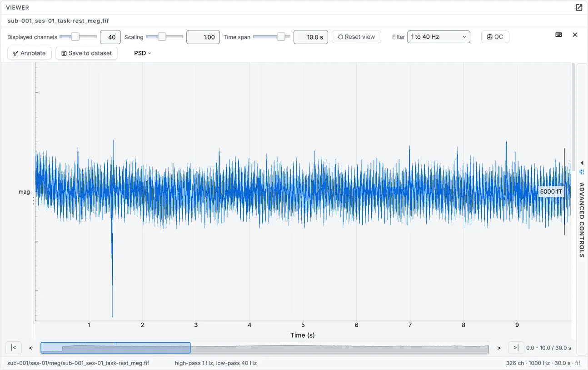Click the Annotate button

[30, 53]
